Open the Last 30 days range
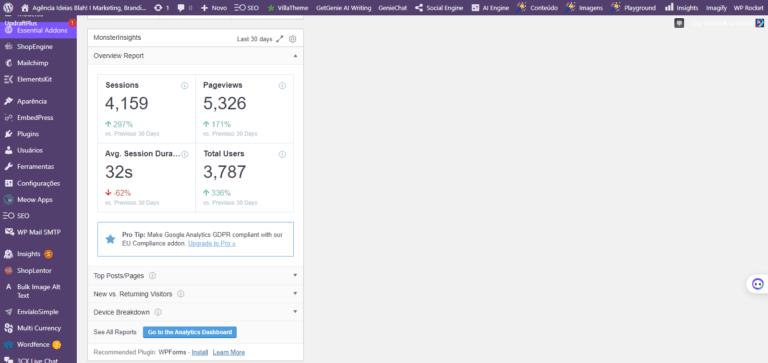 tap(254, 39)
